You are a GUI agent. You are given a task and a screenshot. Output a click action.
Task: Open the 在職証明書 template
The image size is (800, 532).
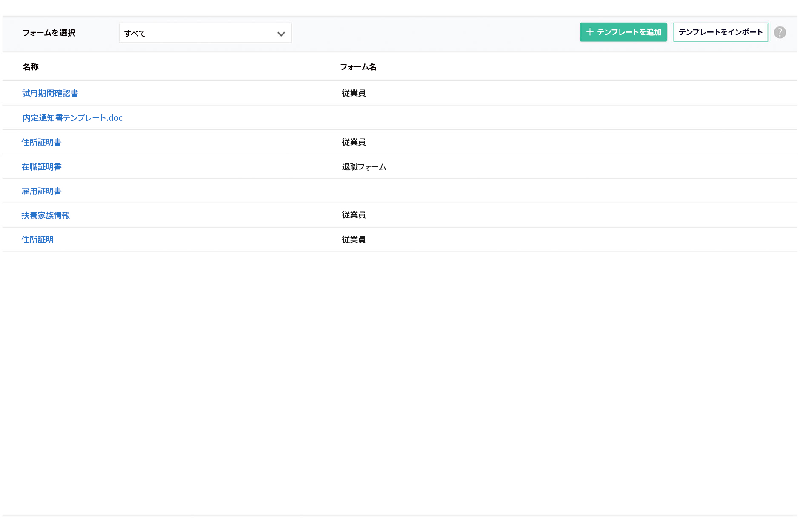coord(41,167)
